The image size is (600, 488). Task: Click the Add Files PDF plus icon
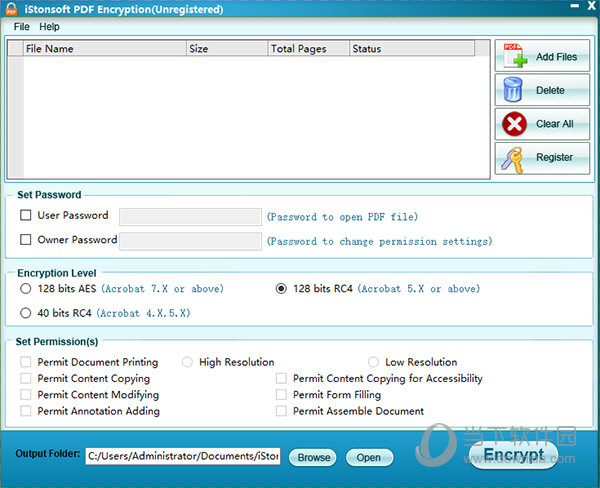tap(515, 55)
